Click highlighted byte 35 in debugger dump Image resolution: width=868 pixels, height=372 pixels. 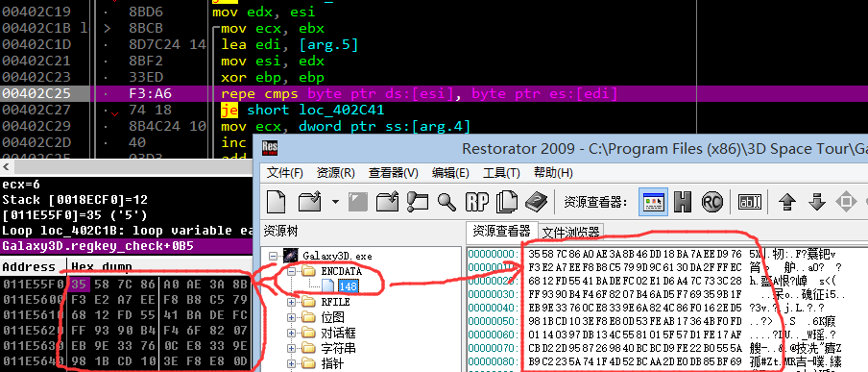click(x=78, y=284)
